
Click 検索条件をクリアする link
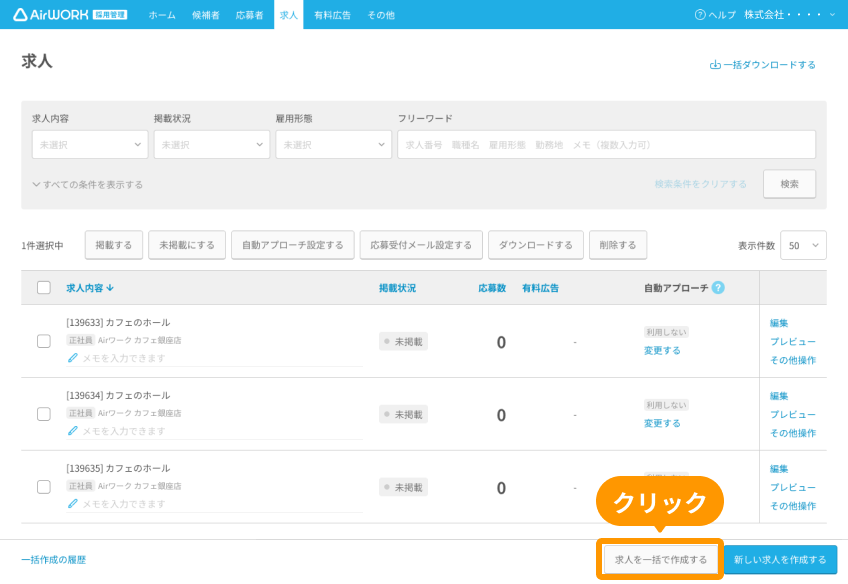click(700, 184)
